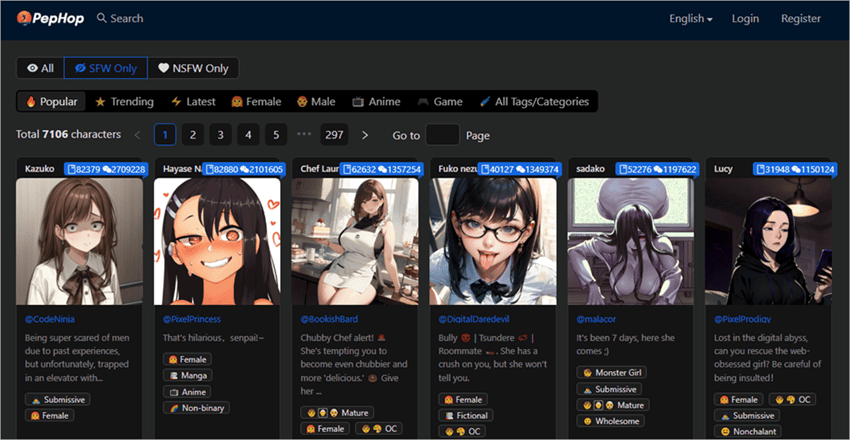Open the English language dropdown
The height and width of the screenshot is (440, 850).
pos(690,19)
